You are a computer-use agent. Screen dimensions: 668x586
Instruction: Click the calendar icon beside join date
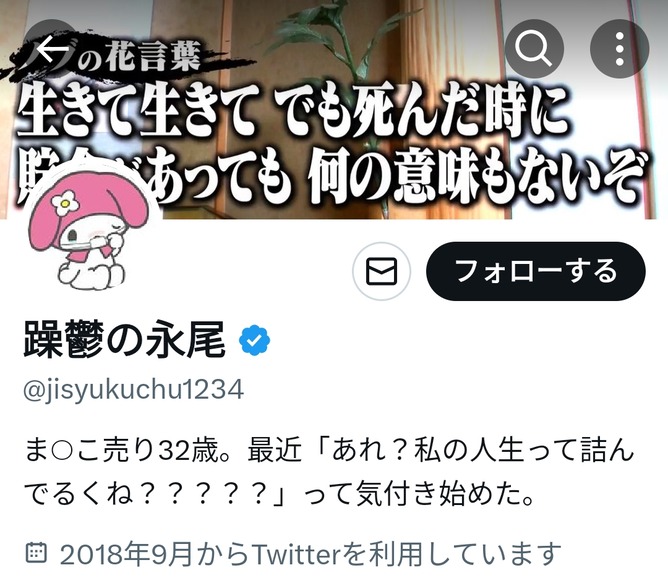click(x=36, y=553)
